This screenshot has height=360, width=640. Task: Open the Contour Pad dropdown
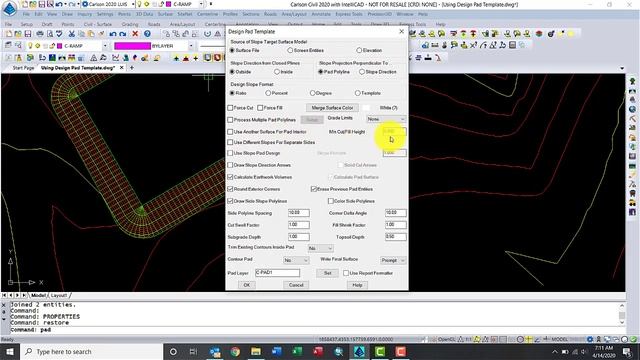point(296,260)
